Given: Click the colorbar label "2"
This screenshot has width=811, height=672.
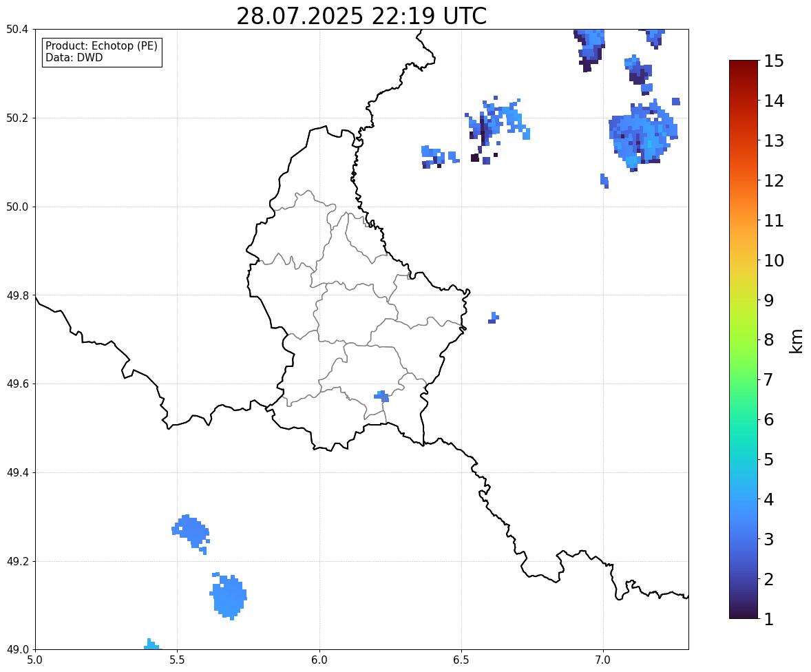Looking at the screenshot, I should pyautogui.click(x=769, y=579).
